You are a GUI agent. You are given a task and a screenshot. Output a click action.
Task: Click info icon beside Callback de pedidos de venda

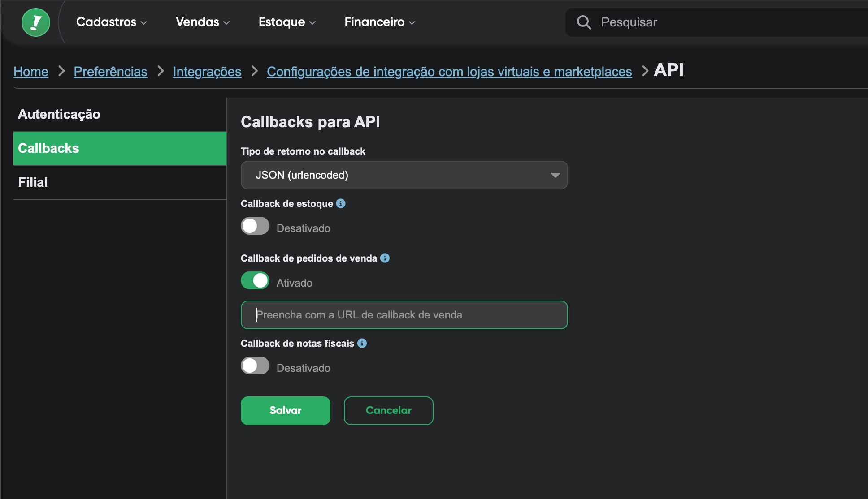point(385,258)
